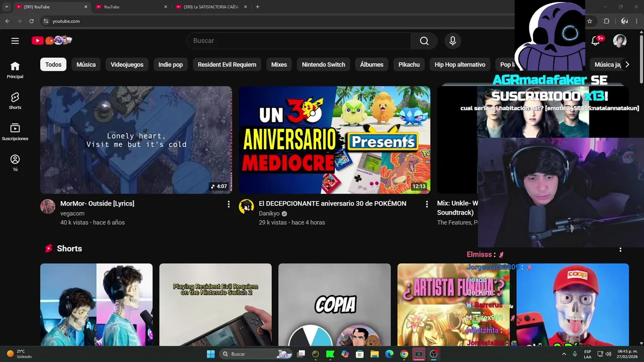644x362 pixels.
Task: Open El DECEPCIONANTE aniversario 30 title
Action: click(333, 204)
